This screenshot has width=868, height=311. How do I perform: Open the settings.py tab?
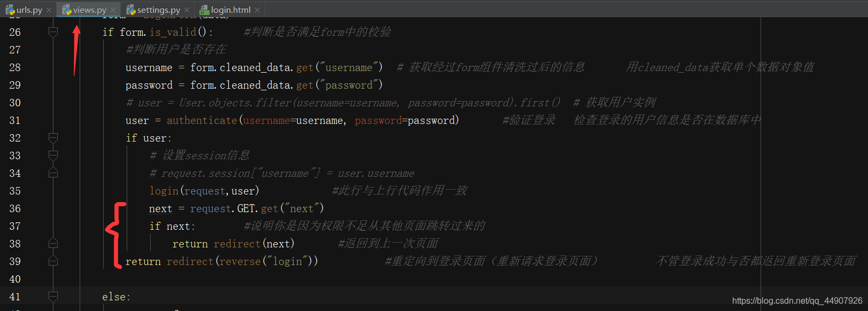pos(158,10)
